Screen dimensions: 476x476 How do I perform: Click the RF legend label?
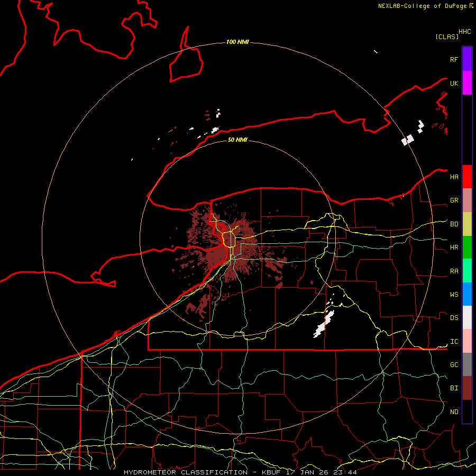454,59
